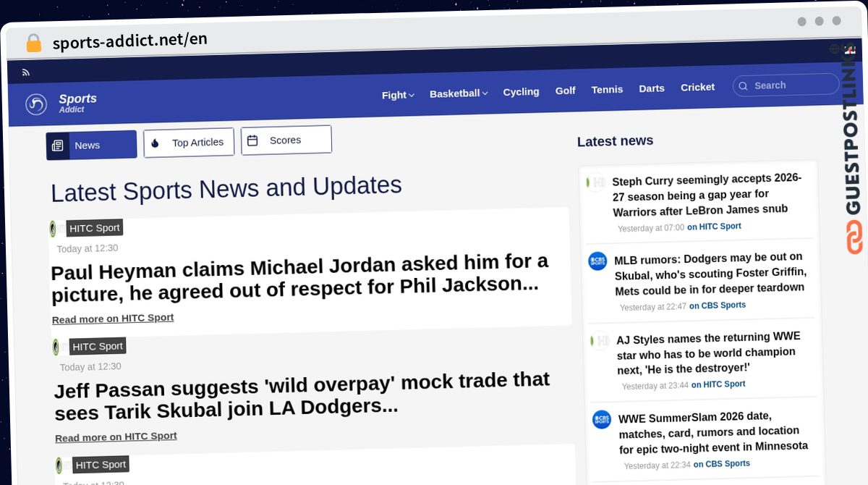Open AJ Styles WWE star story

pos(707,353)
